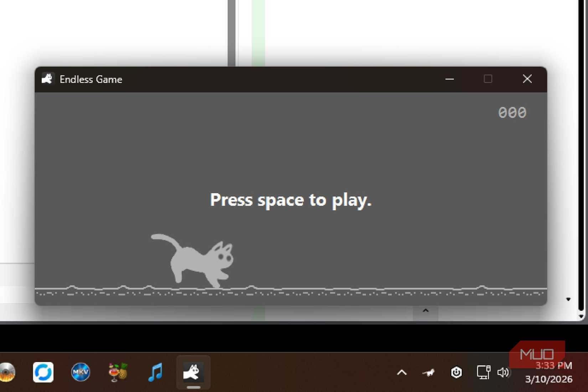The width and height of the screenshot is (588, 392).
Task: Click the "Press space to play" text
Action: (x=290, y=200)
